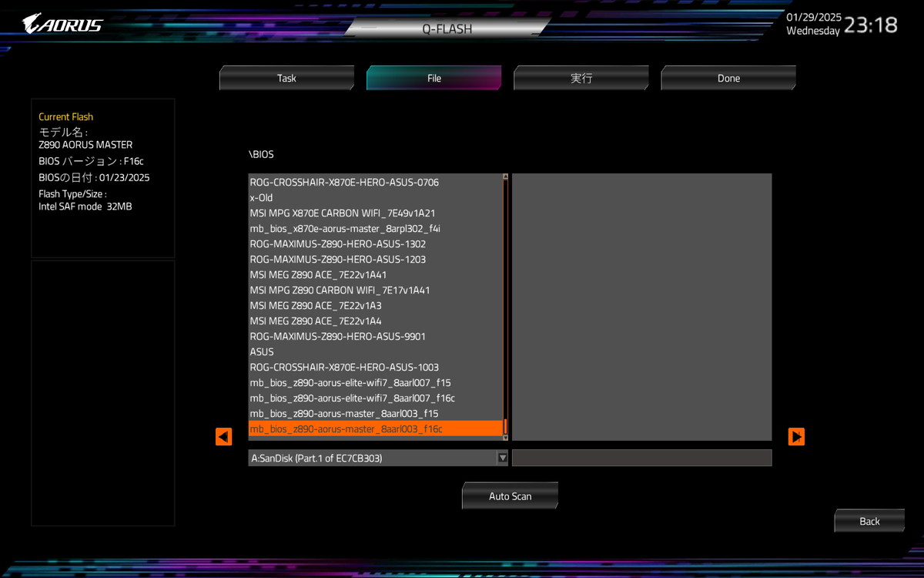Select ROG-MAXIMUS-Z890-HERO-ASUS-9901 entry
Image resolution: width=924 pixels, height=578 pixels.
pos(375,336)
